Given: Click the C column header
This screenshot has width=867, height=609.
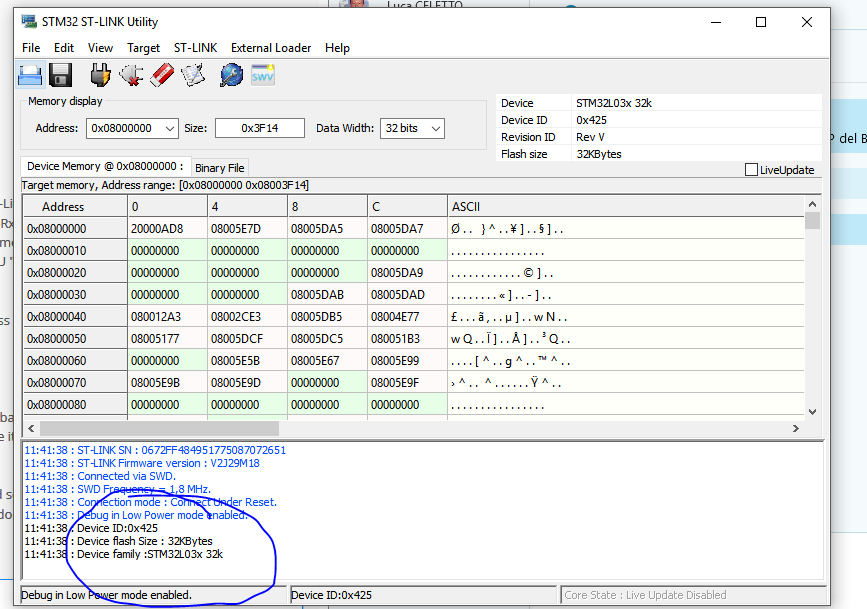Looking at the screenshot, I should coord(407,206).
